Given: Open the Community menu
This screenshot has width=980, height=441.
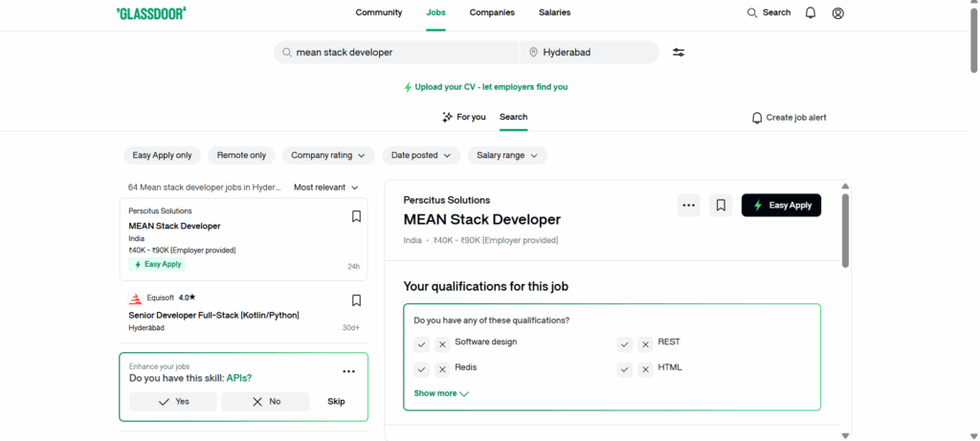Looking at the screenshot, I should [x=379, y=12].
